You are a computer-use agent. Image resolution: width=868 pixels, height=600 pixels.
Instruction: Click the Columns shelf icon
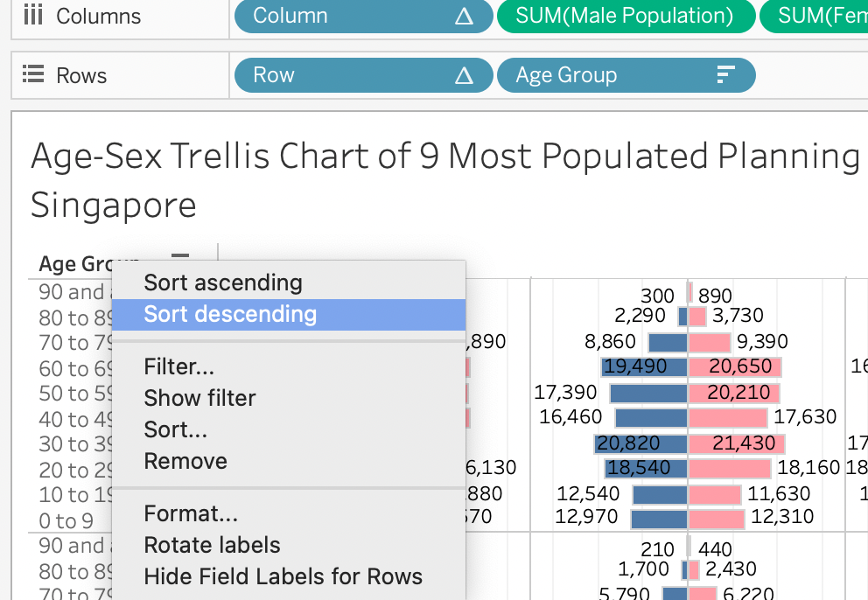(x=32, y=15)
